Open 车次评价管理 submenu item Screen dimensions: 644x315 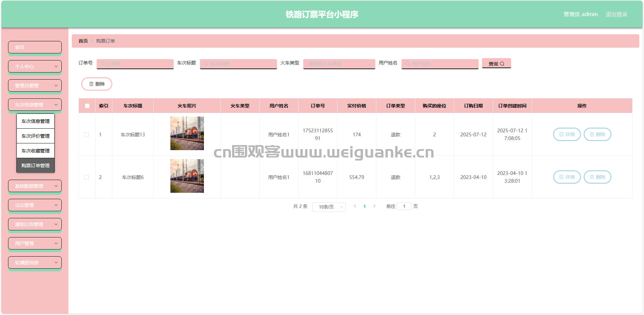click(x=36, y=136)
